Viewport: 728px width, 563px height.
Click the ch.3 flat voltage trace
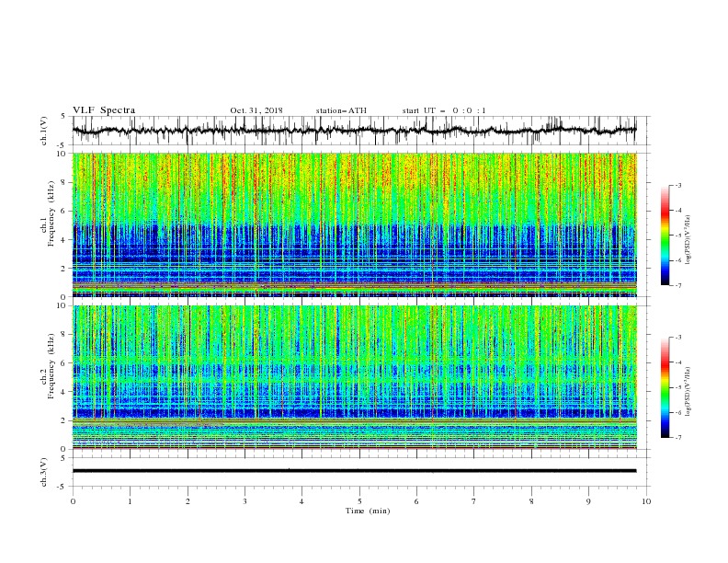(354, 471)
